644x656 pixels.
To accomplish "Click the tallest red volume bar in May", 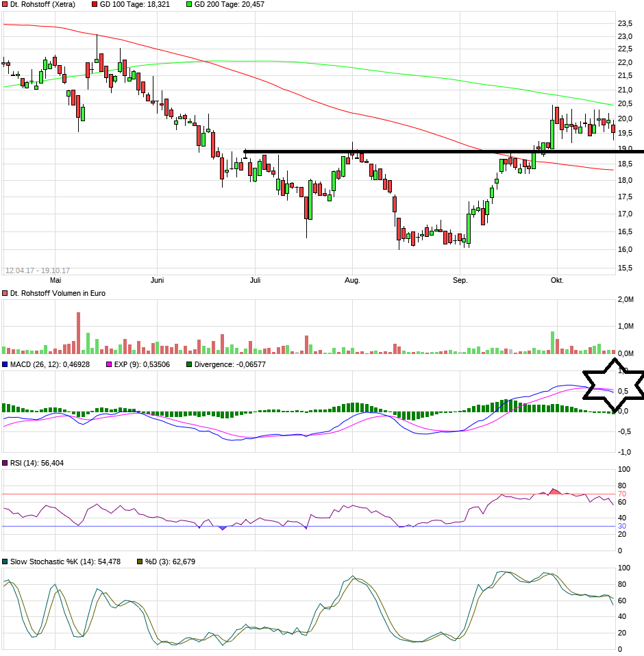I will pos(78,333).
